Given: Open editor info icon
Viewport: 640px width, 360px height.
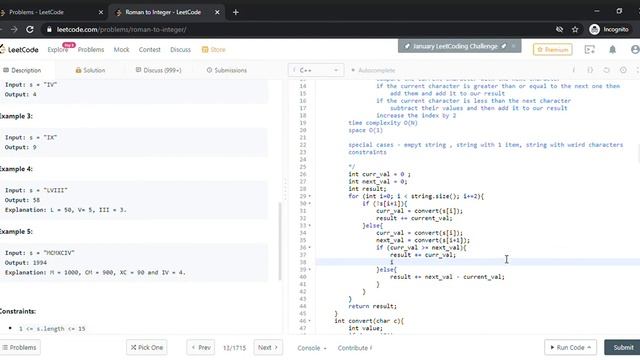Looking at the screenshot, I should point(573,70).
